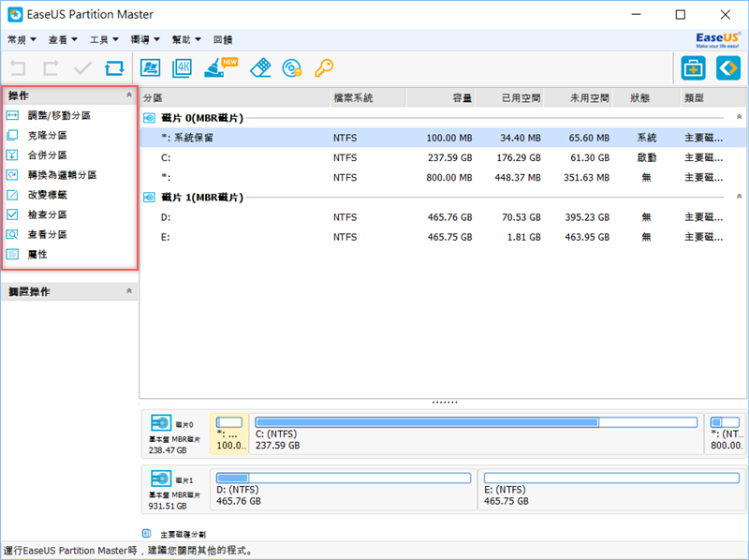Sort by 分區 column header
Screen dimensions: 749x560
(x=235, y=98)
